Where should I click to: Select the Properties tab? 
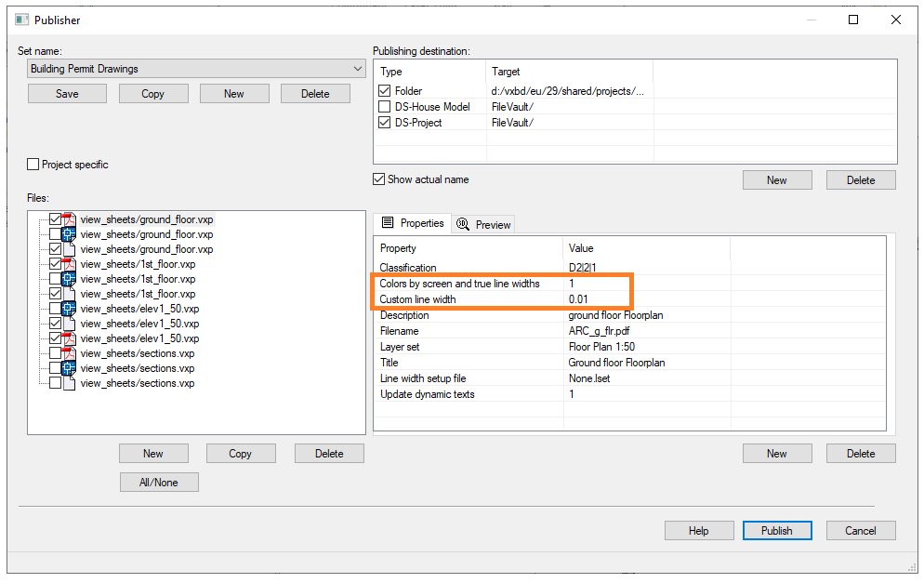(413, 224)
